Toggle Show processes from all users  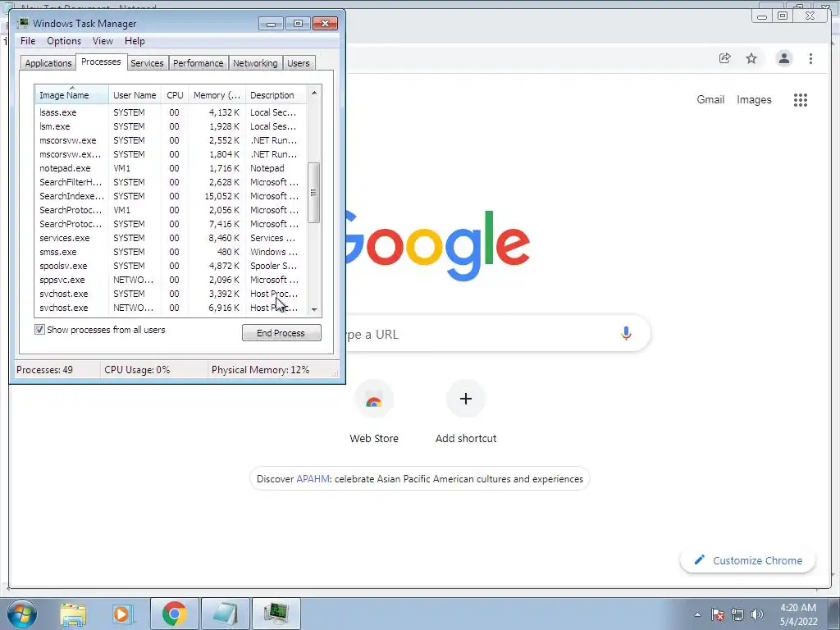(x=39, y=330)
